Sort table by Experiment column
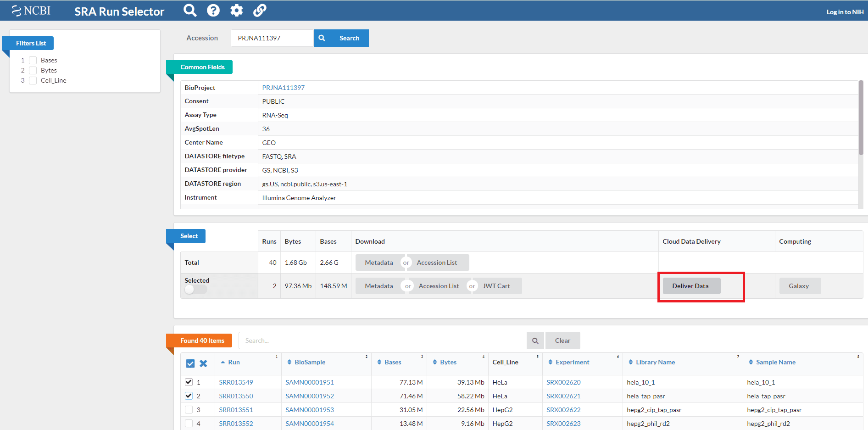The image size is (868, 430). 568,362
